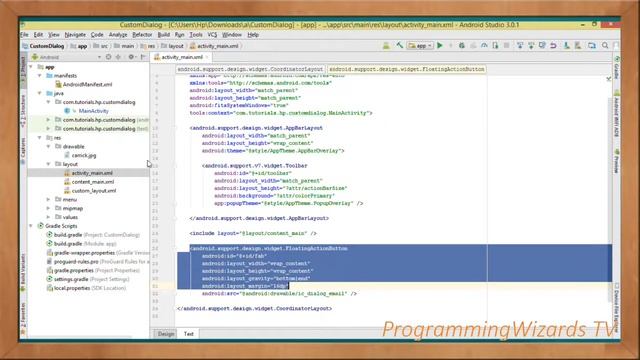This screenshot has width=640, height=360.
Task: Click green Android icon left of hammer
Action: click(386, 46)
